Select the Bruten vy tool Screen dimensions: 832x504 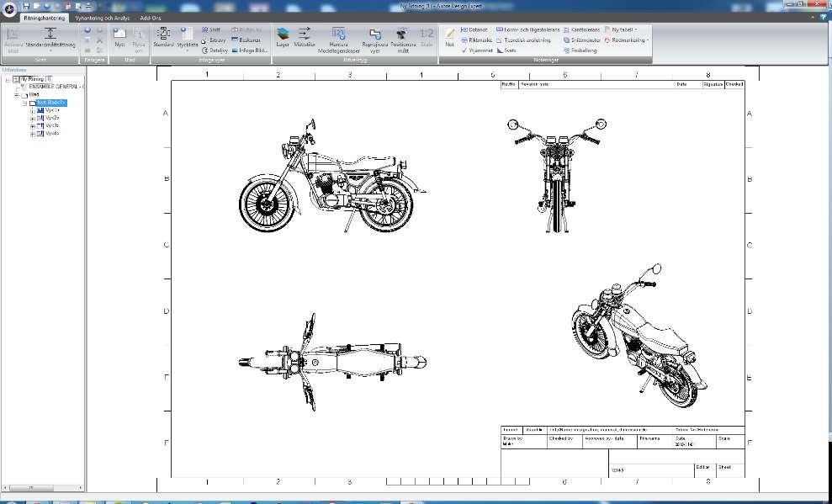point(246,30)
